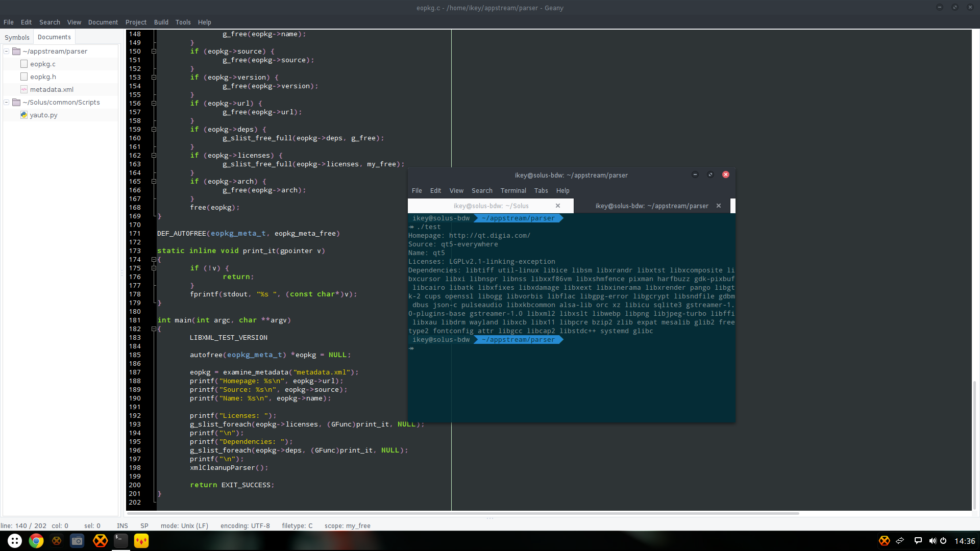Select yauto.py in the documents tree

coord(43,115)
